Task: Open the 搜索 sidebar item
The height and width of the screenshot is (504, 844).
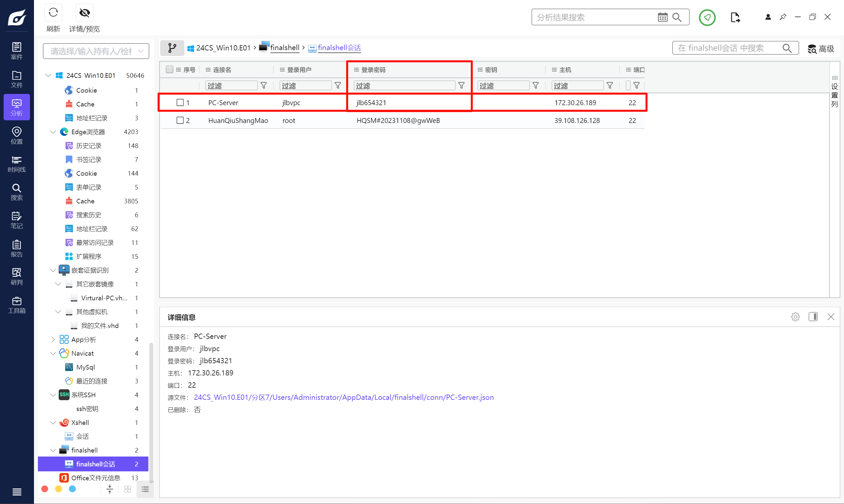Action: (16, 192)
